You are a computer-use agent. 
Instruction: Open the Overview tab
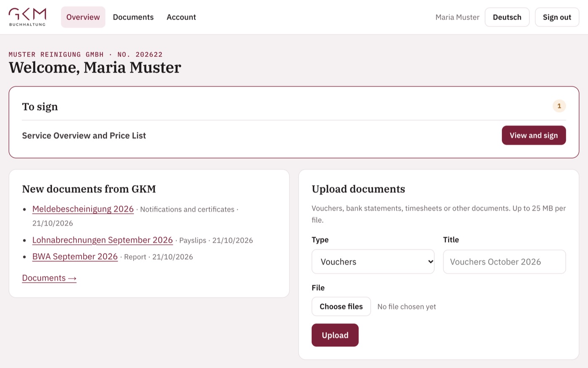tap(83, 17)
